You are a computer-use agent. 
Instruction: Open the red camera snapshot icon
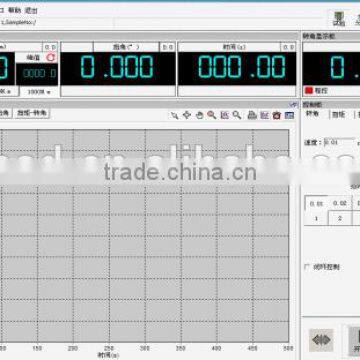tap(277, 115)
